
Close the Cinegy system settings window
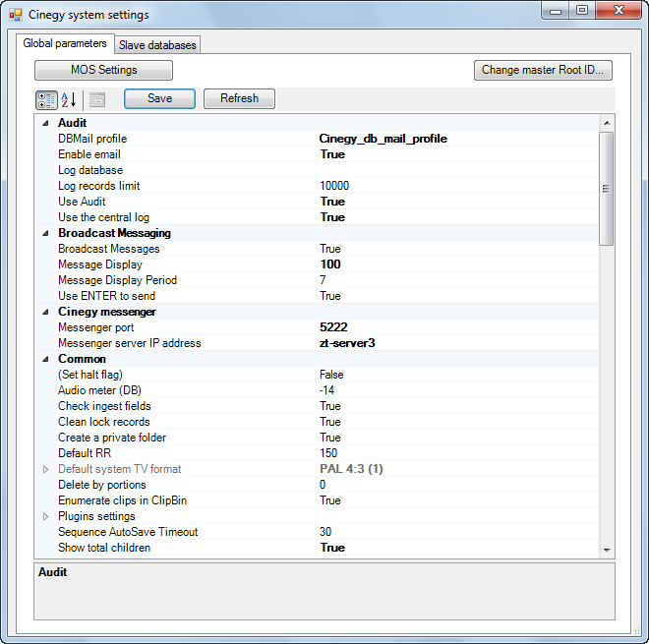(619, 11)
